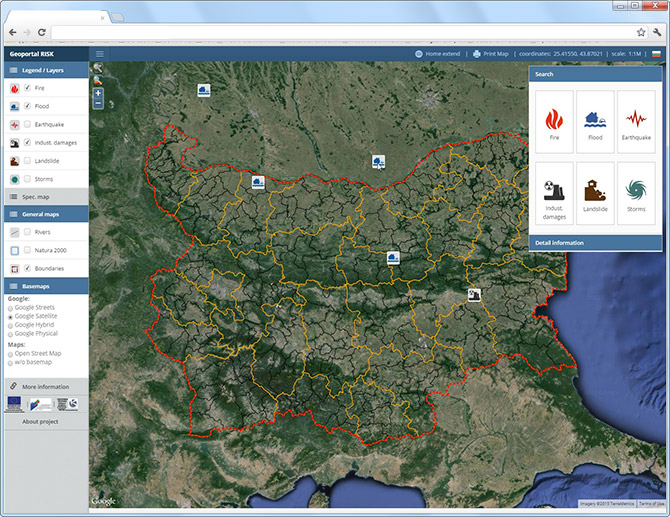Click the zoom out minus button
Screen dimensions: 670x517
(98, 103)
